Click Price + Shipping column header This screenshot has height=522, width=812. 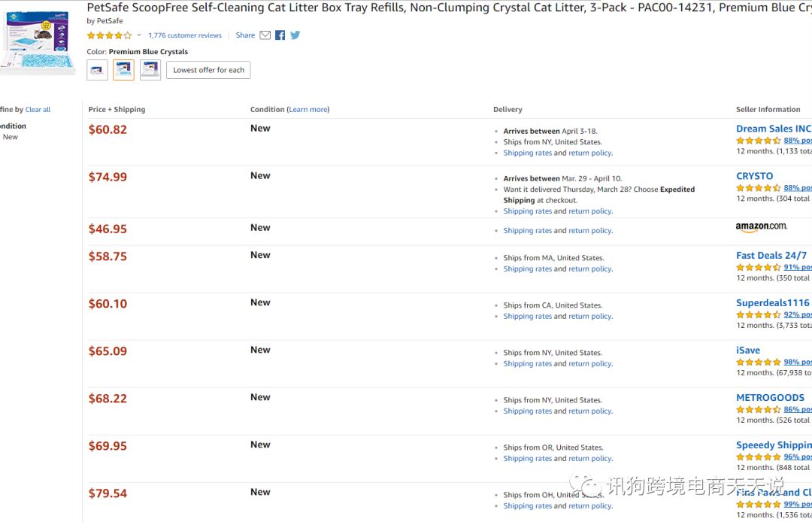[x=117, y=110]
